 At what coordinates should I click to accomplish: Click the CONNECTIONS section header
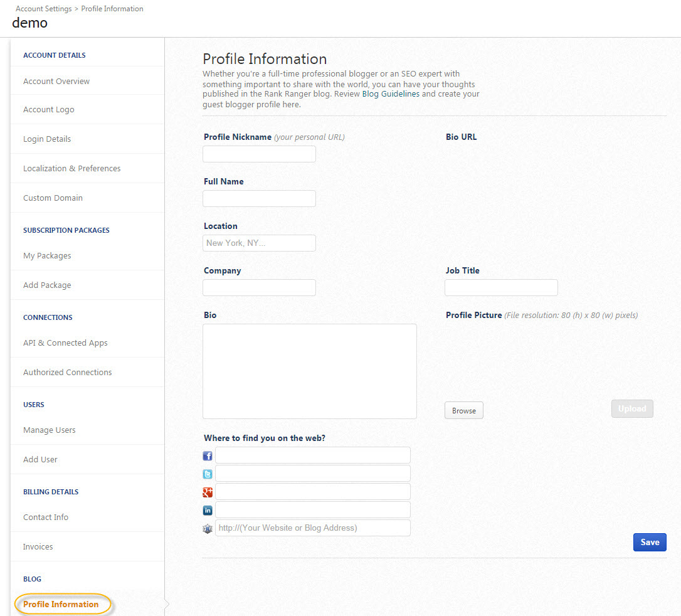48,317
